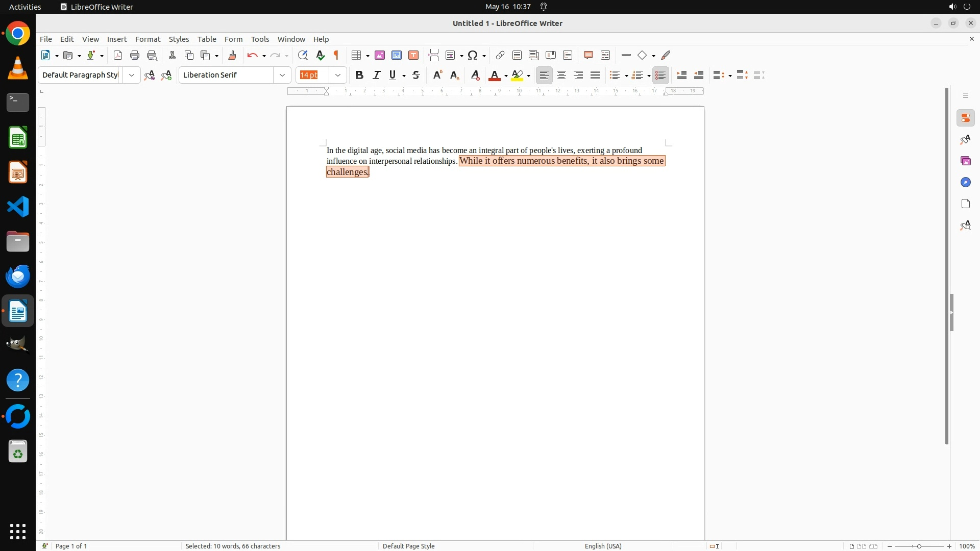The image size is (980, 551).
Task: Click English (USA) language in status bar
Action: pos(603,546)
